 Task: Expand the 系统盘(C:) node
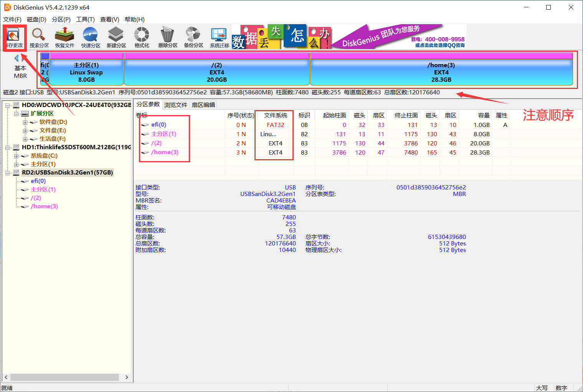click(17, 156)
